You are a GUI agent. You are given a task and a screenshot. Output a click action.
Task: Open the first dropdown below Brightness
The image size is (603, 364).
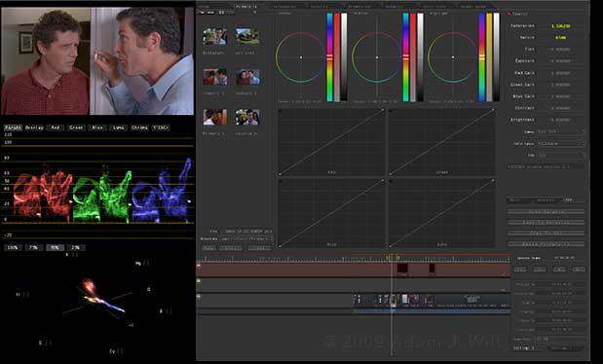561,131
